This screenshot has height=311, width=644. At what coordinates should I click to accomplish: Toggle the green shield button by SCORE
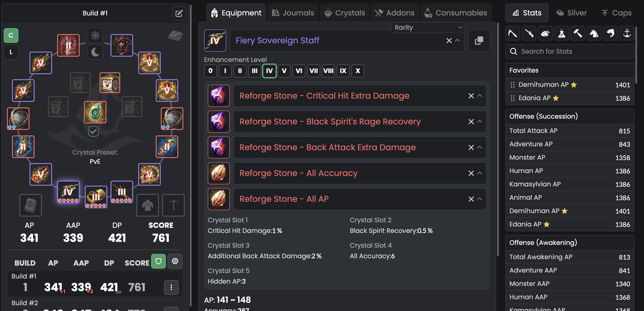[158, 261]
